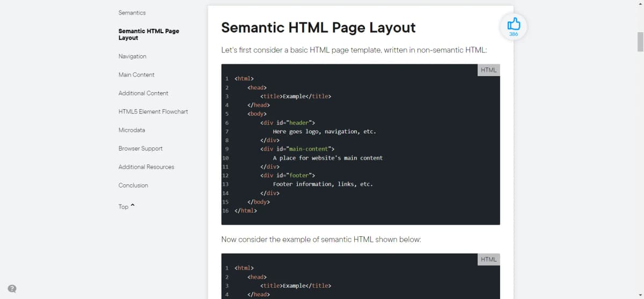Click the div id="header" code line
Image resolution: width=644 pixels, height=299 pixels.
pos(288,123)
